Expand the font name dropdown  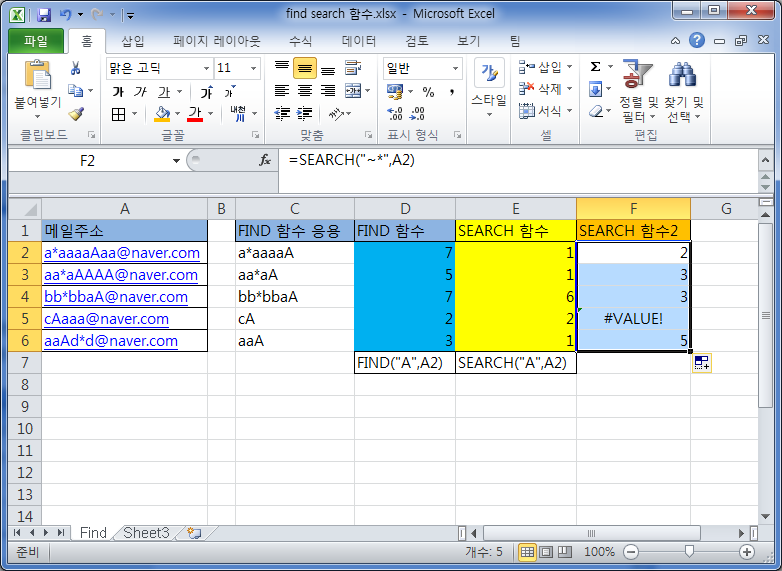click(x=206, y=68)
